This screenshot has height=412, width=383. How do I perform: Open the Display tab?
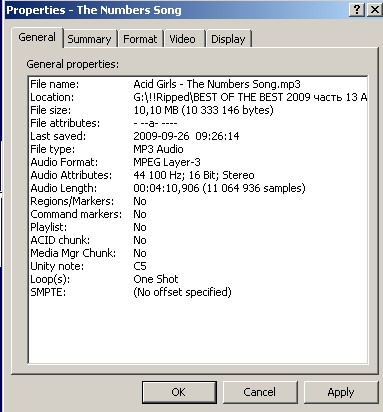(x=228, y=39)
